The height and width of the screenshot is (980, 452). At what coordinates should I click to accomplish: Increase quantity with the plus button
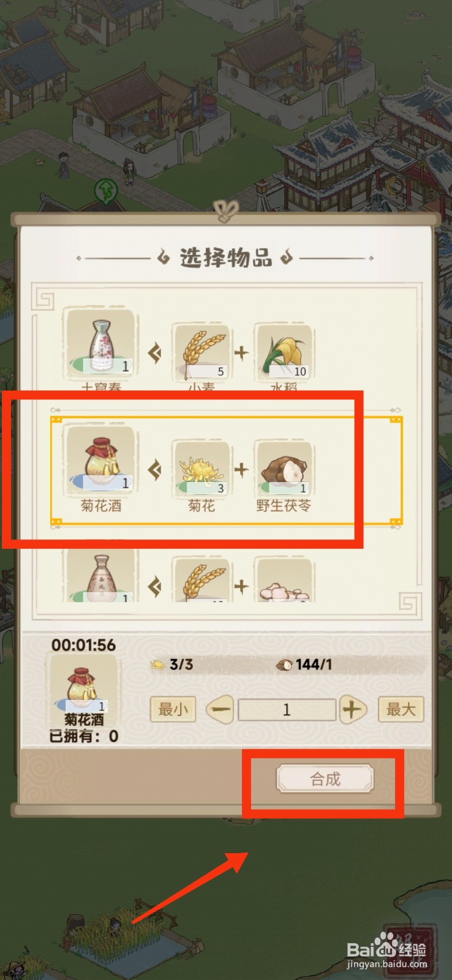352,710
